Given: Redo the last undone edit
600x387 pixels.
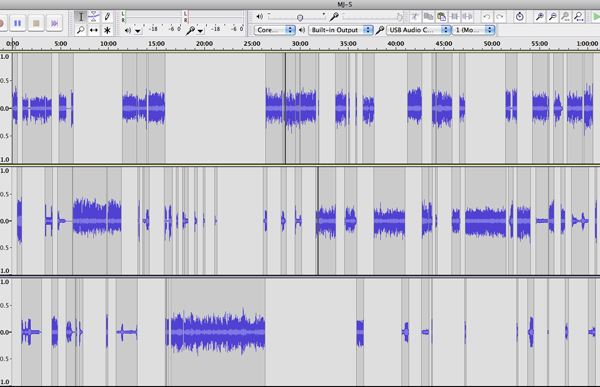Looking at the screenshot, I should (499, 17).
